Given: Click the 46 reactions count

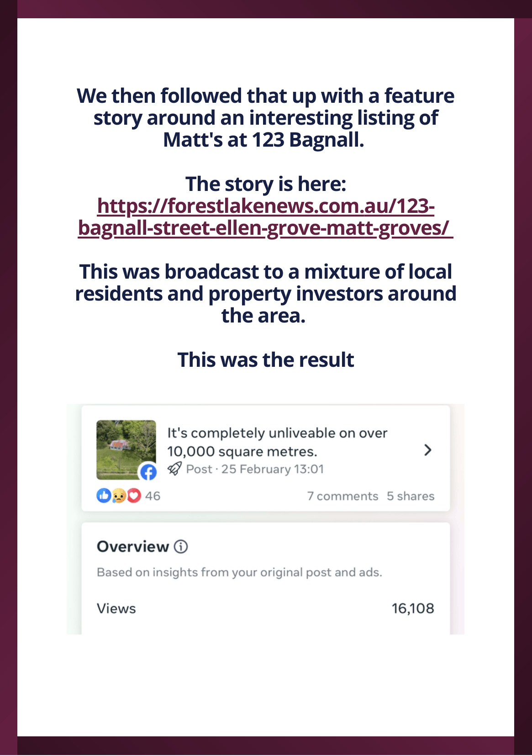Looking at the screenshot, I should coord(153,496).
